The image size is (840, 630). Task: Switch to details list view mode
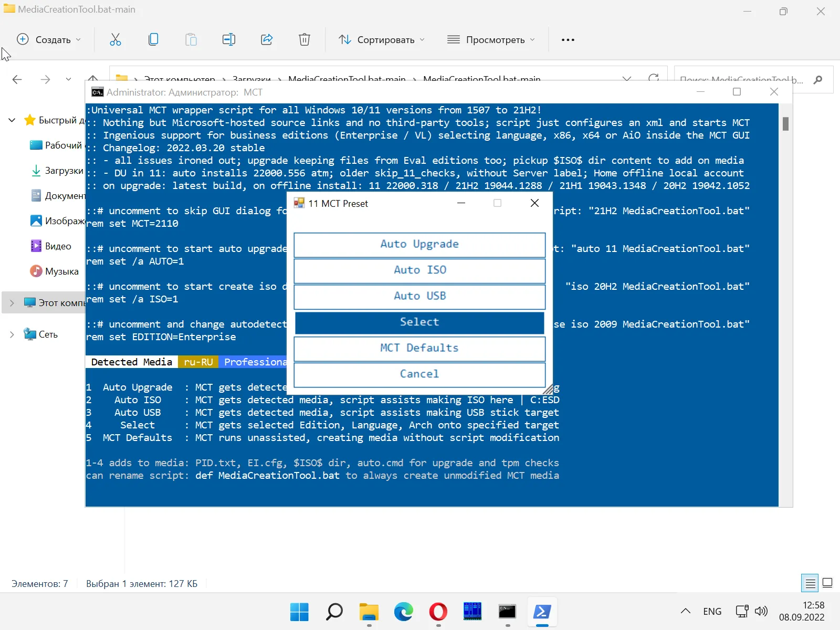(810, 583)
